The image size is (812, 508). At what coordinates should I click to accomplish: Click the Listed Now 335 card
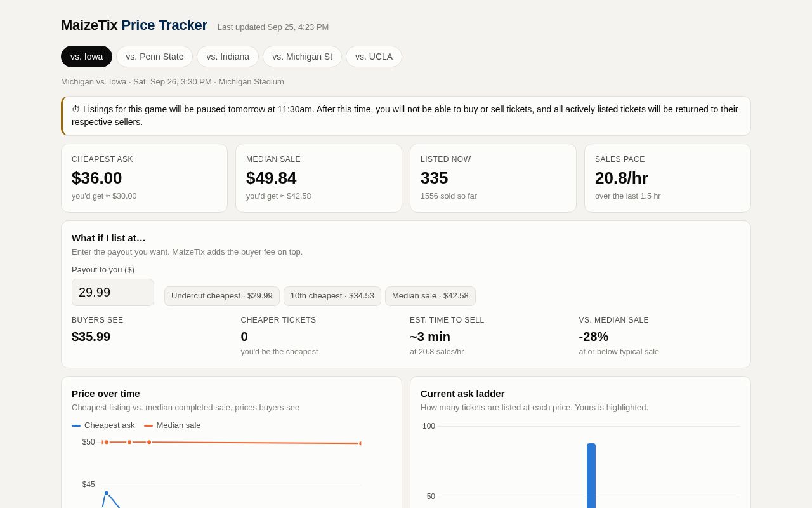[493, 178]
